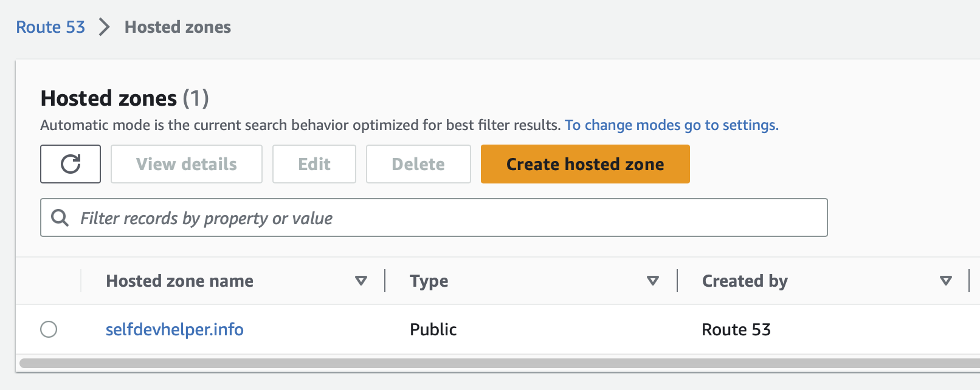Open the selfdevhelper.info hosted zone link
980x390 pixels.
tap(174, 329)
